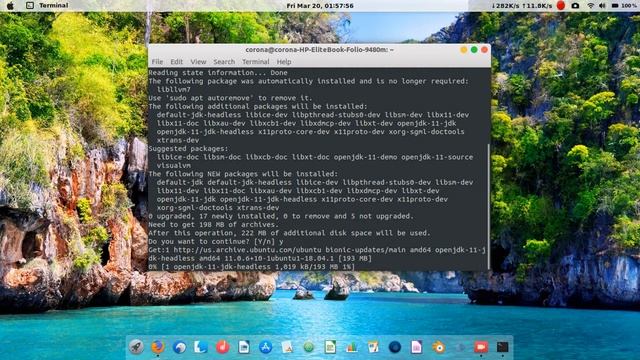Click the Apple logo in top bar
640x360 pixels.
click(10, 5)
